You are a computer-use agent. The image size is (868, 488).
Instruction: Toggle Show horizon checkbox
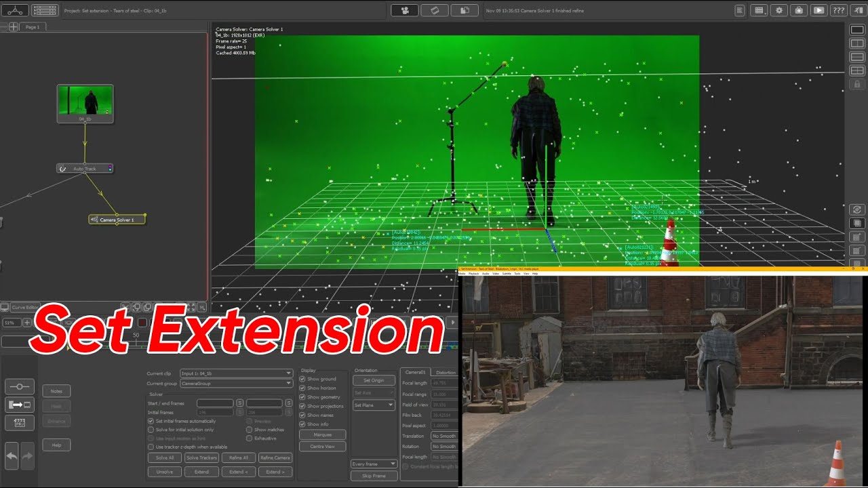pyautogui.click(x=302, y=388)
